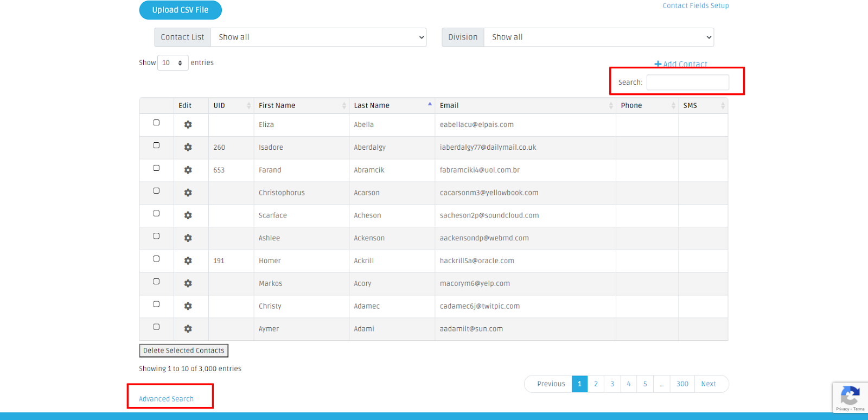Open the Contact List dropdown
Image resolution: width=868 pixels, height=420 pixels.
[318, 37]
